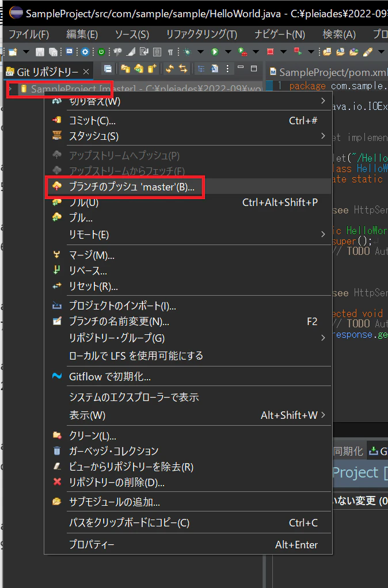Click the Clone Git repository icon
The image size is (388, 588).
pos(139,68)
